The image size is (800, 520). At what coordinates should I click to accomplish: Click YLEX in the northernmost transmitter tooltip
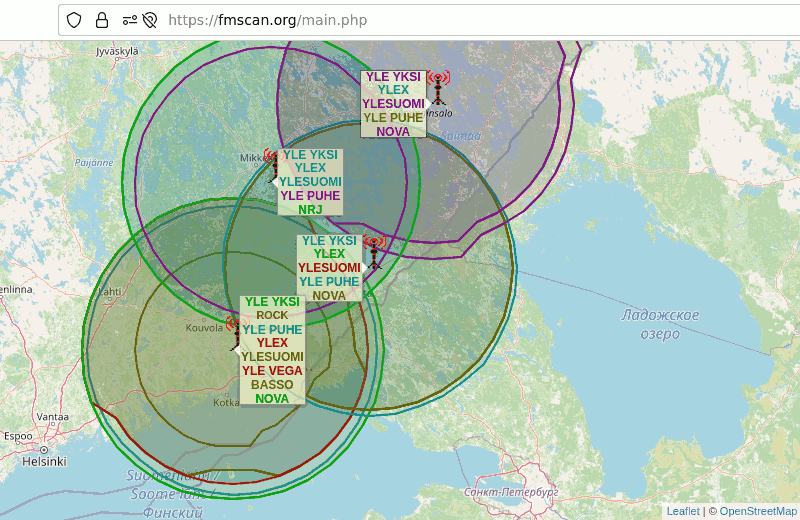coord(393,90)
